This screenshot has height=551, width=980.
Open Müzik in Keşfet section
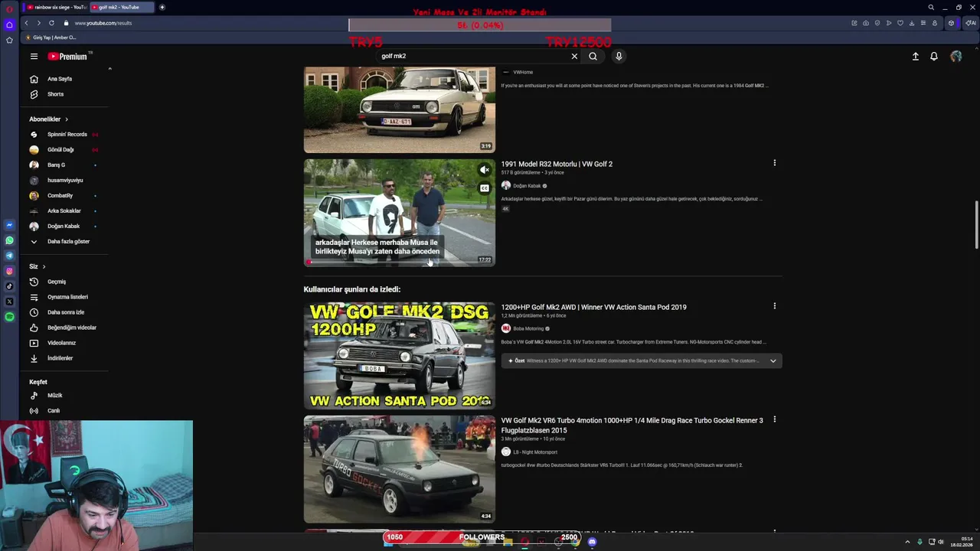[x=64, y=396]
